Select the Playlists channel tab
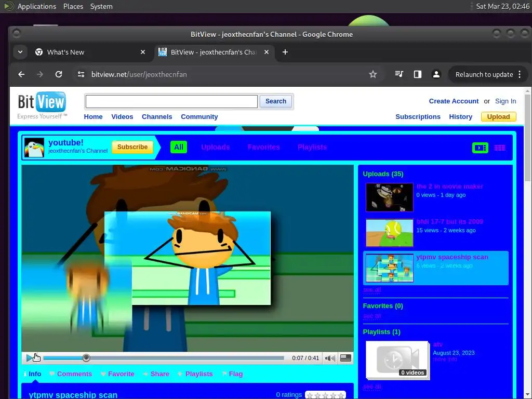Viewport: 532px width, 399px height. coord(312,147)
